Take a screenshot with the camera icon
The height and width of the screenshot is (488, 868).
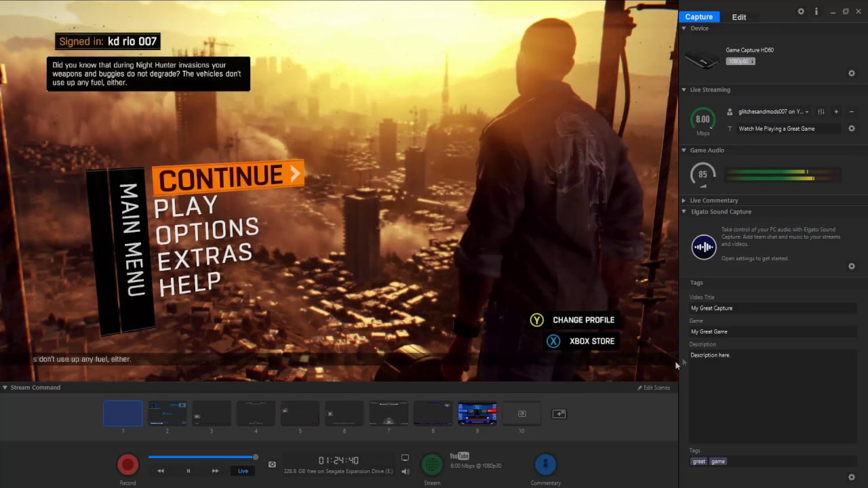pos(272,464)
